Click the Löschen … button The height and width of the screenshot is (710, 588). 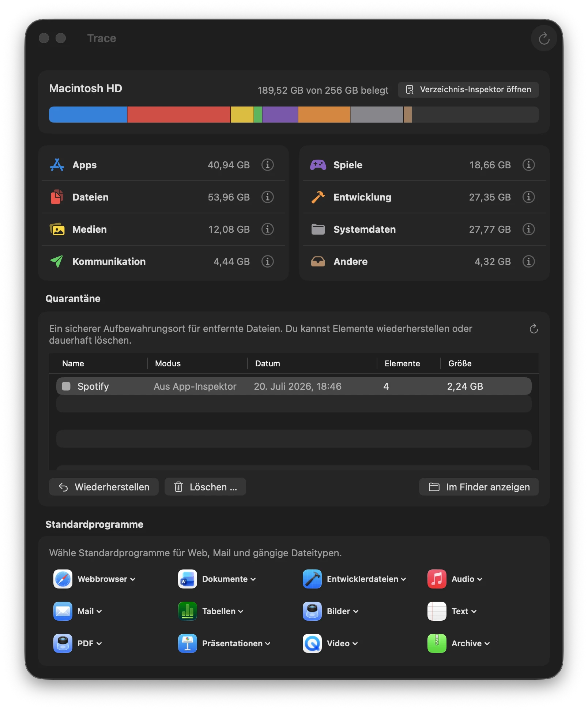click(x=205, y=487)
